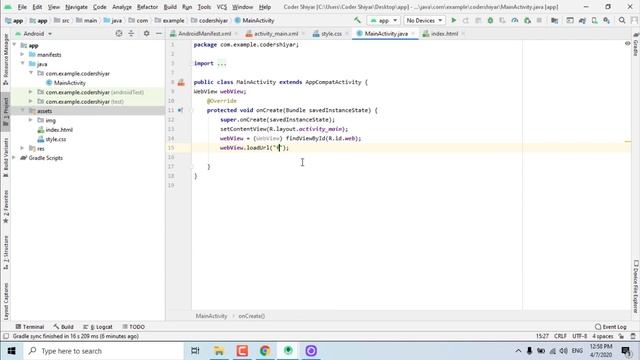
Task: Open the Terminal tool window
Action: coord(30,327)
